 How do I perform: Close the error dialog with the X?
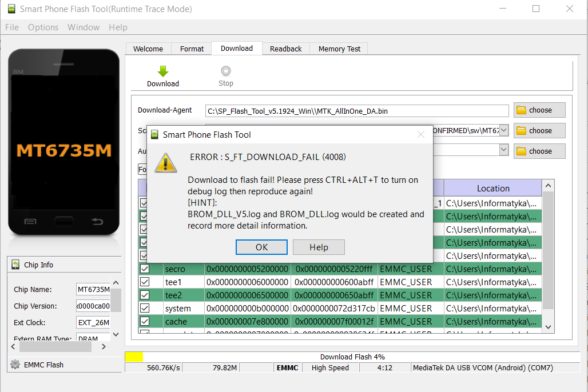(421, 134)
